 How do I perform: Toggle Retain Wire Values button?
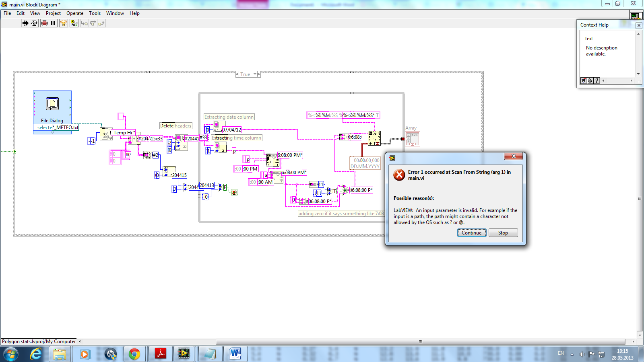74,23
